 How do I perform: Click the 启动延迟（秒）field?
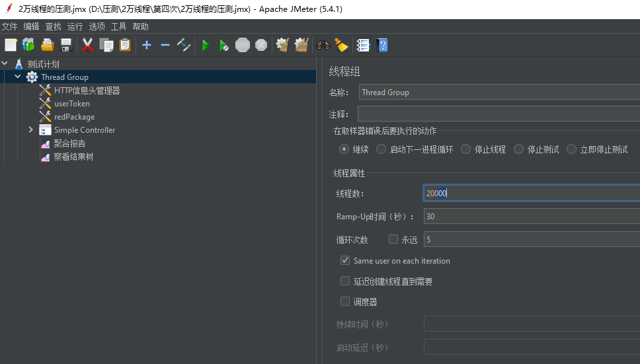pyautogui.click(x=532, y=347)
